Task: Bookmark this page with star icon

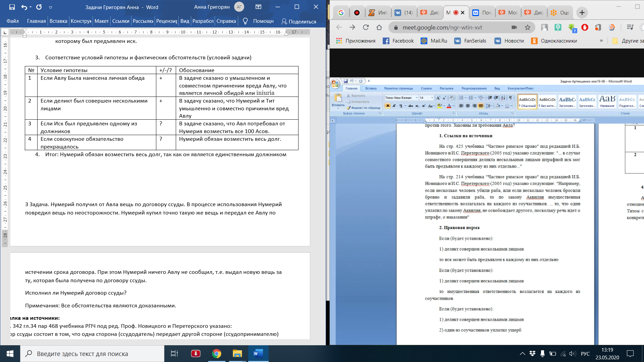Action: [528, 27]
